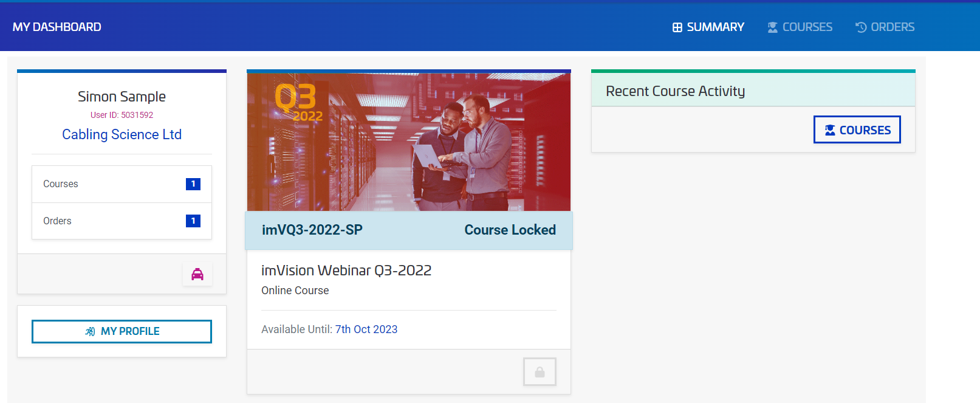Click the imVQ3-2022-SP course code
The height and width of the screenshot is (403, 980).
[x=312, y=230]
